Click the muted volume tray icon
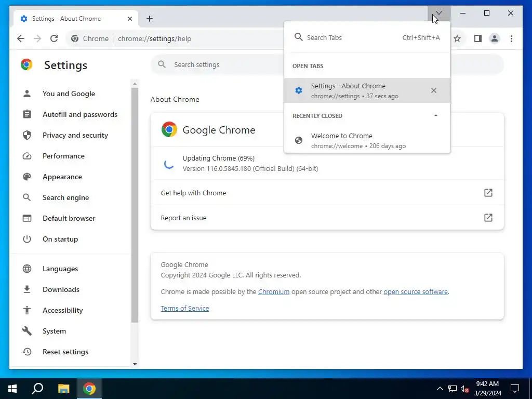This screenshot has height=399, width=532. pos(464,389)
